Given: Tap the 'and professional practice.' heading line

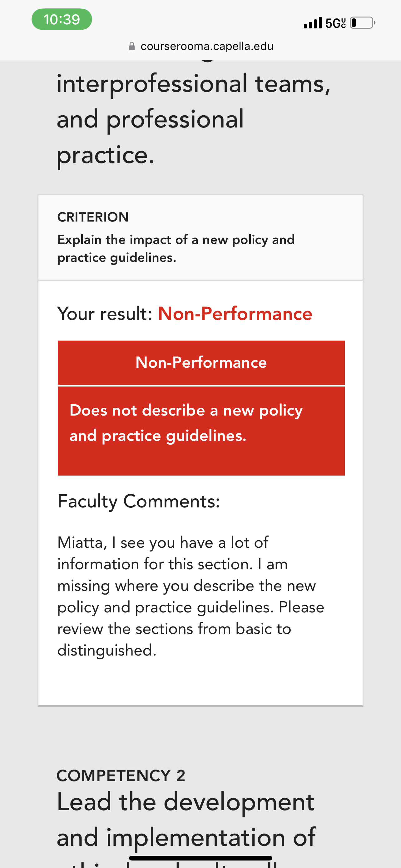Looking at the screenshot, I should 150,137.
